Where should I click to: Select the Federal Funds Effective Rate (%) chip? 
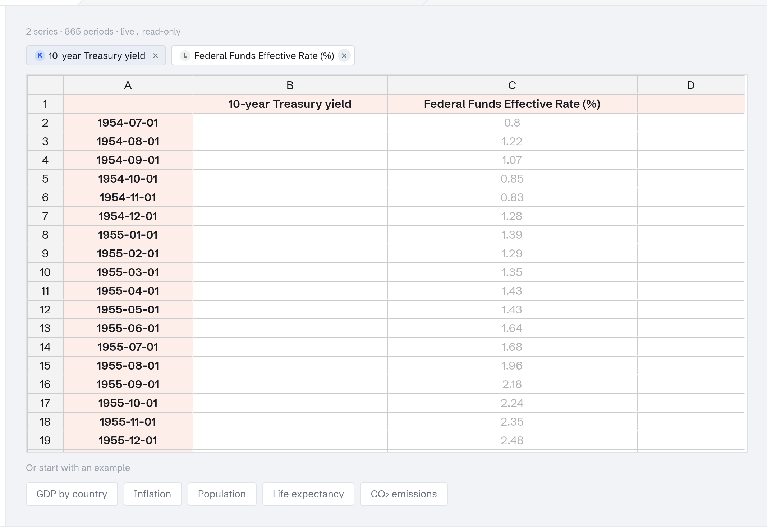pyautogui.click(x=263, y=56)
